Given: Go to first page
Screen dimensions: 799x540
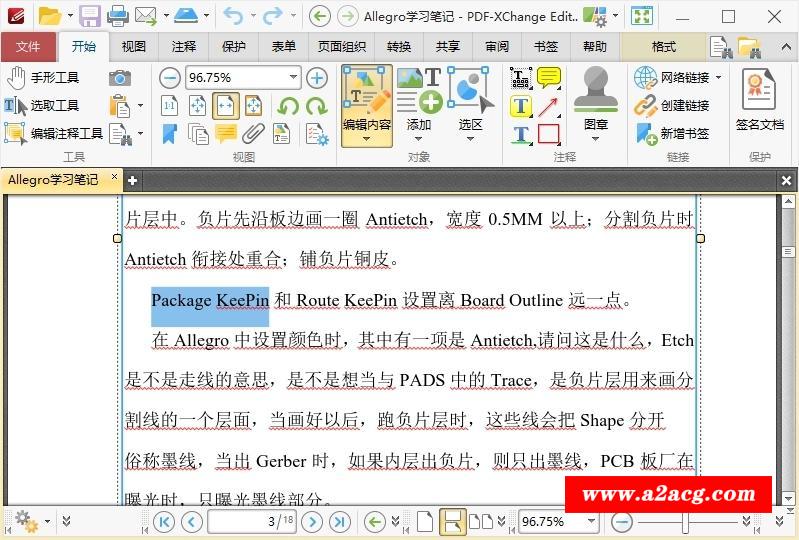Looking at the screenshot, I should (x=164, y=521).
